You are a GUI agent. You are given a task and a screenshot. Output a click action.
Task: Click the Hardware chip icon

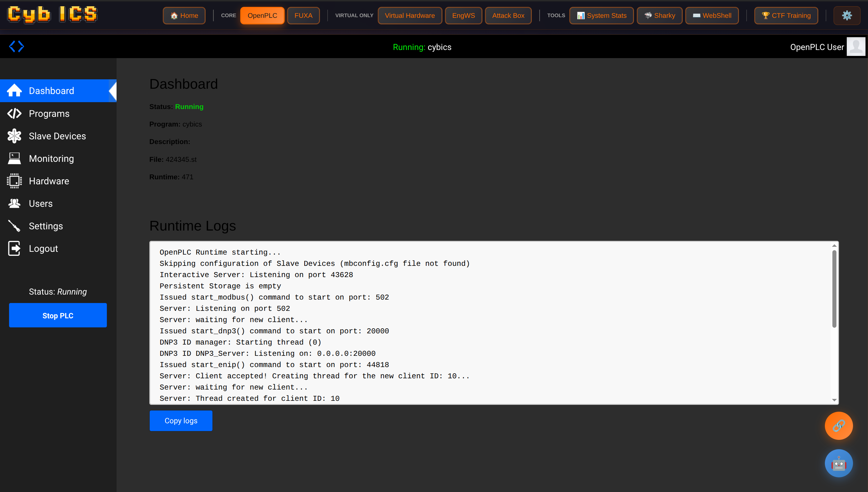14,181
